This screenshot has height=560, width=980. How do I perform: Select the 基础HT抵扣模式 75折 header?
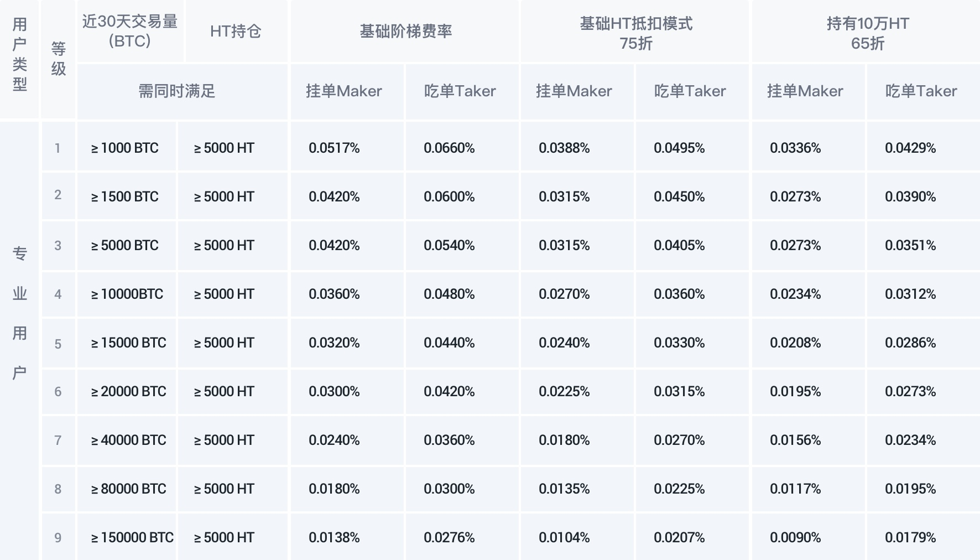point(635,31)
